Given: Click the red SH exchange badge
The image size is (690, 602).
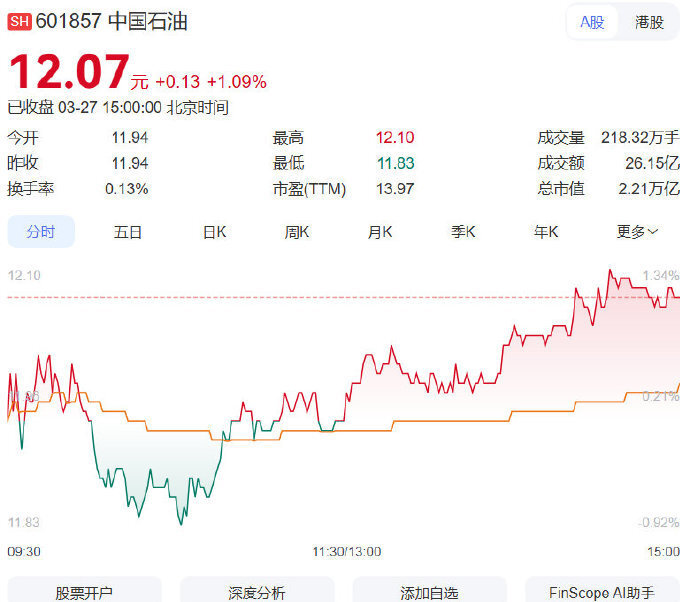Looking at the screenshot, I should pos(19,22).
